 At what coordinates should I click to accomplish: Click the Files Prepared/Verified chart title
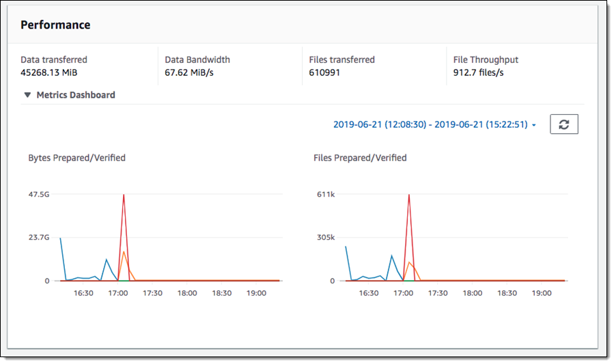[360, 158]
